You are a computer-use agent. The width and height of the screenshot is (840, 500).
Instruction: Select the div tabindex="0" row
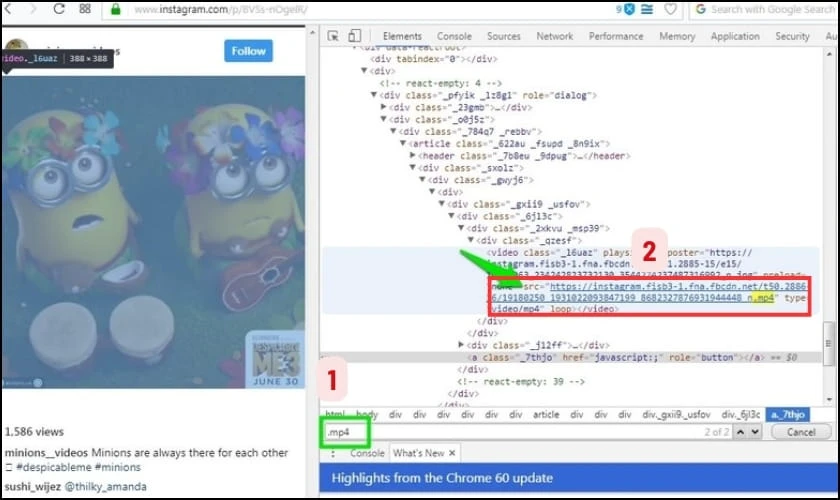tap(434, 59)
